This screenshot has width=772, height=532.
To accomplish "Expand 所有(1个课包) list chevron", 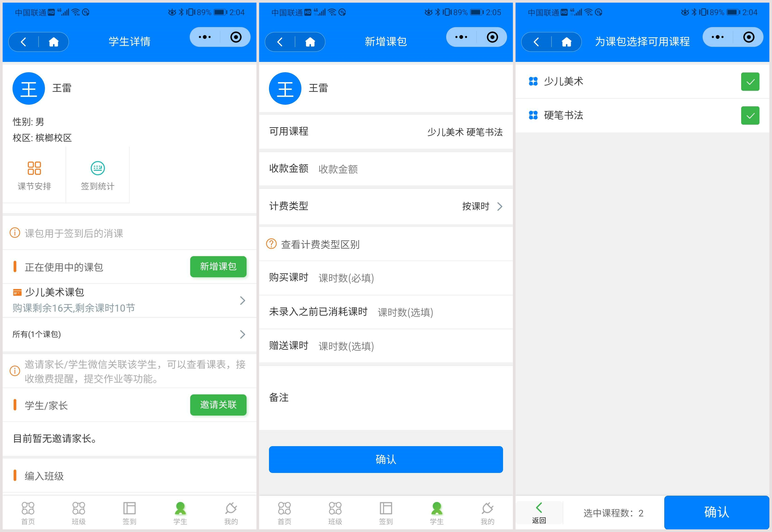I will click(243, 334).
